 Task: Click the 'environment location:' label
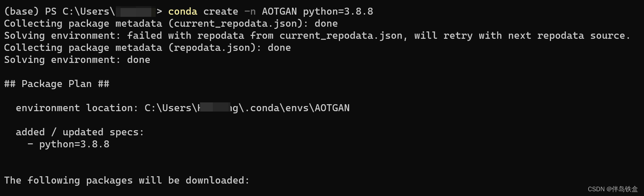[77, 108]
